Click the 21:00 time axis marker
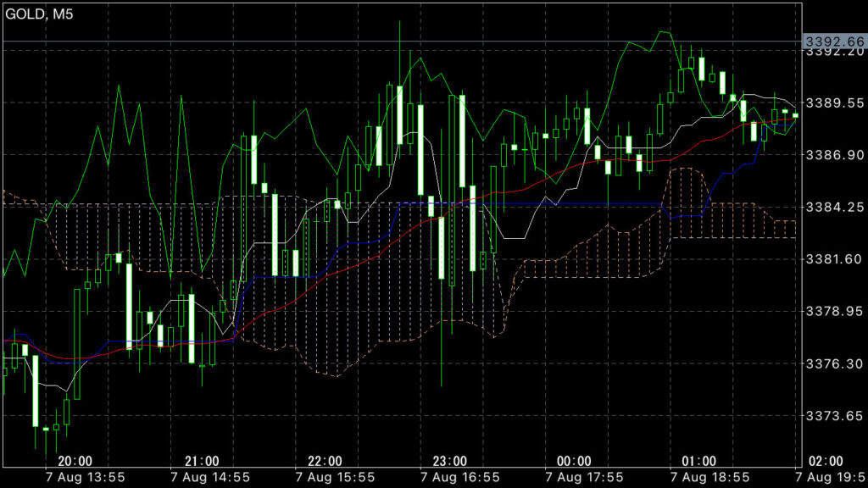This screenshot has height=488, width=868. coord(200,461)
